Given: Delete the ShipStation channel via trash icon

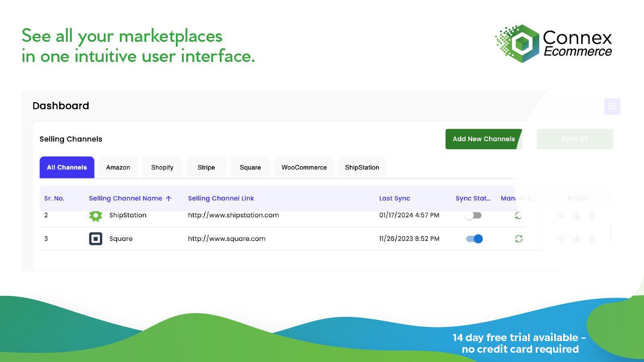Looking at the screenshot, I should click(592, 215).
